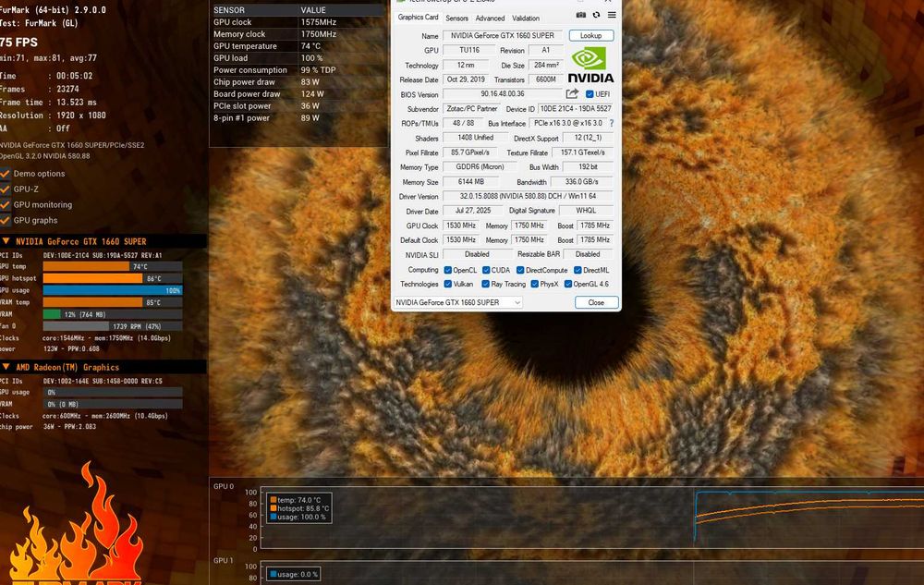The width and height of the screenshot is (924, 585).
Task: Click the fan 1739 RPM bar
Action: 113,326
